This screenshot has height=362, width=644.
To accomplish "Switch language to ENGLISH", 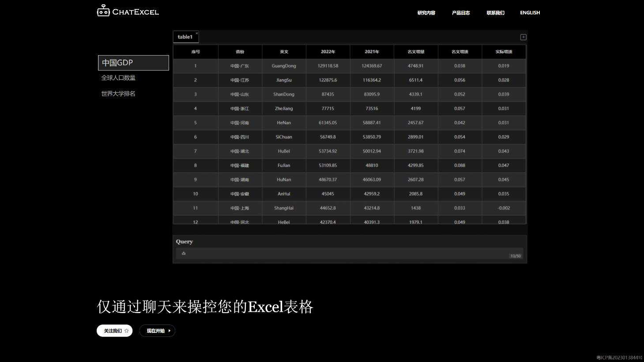I will [530, 13].
